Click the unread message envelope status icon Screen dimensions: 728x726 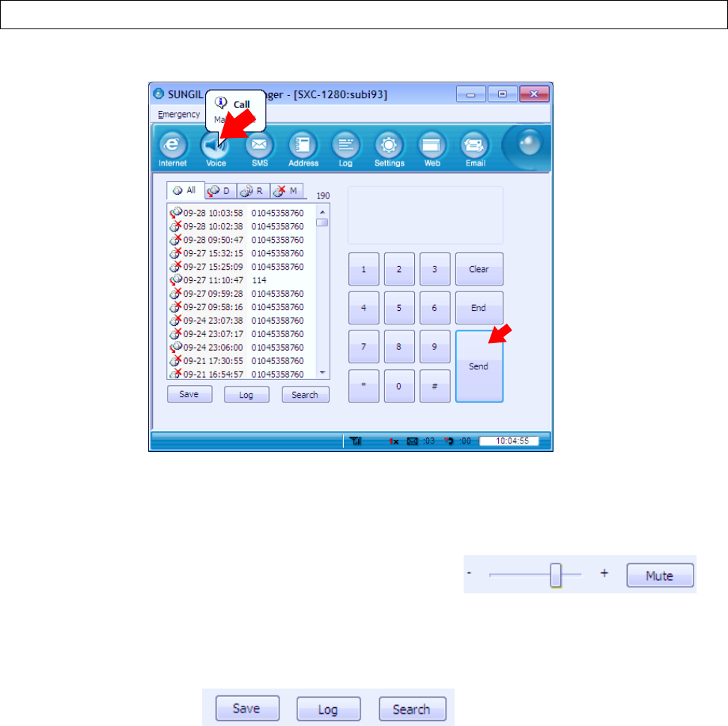pos(412,441)
